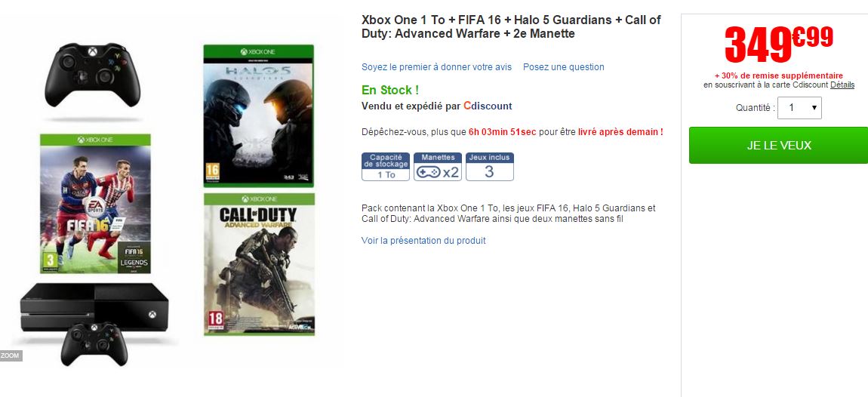Viewport: 868px width, 397px height.
Task: Click the controller in front of the console
Action: [x=94, y=344]
